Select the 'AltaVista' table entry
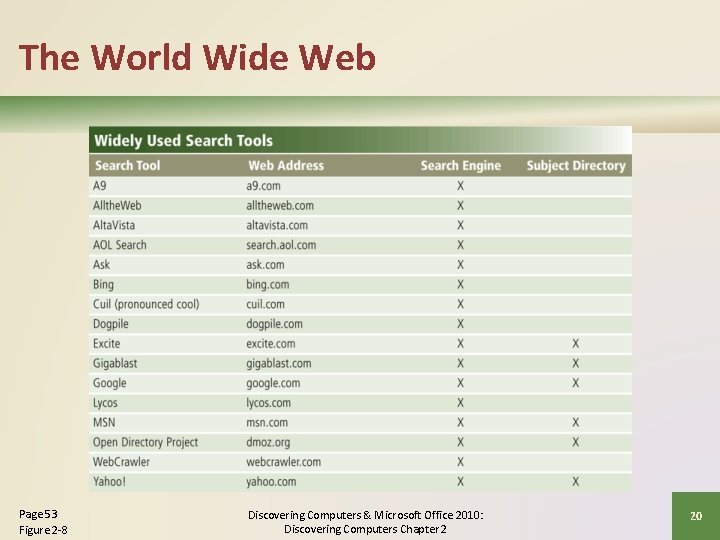Image resolution: width=720 pixels, height=540 pixels. [114, 225]
